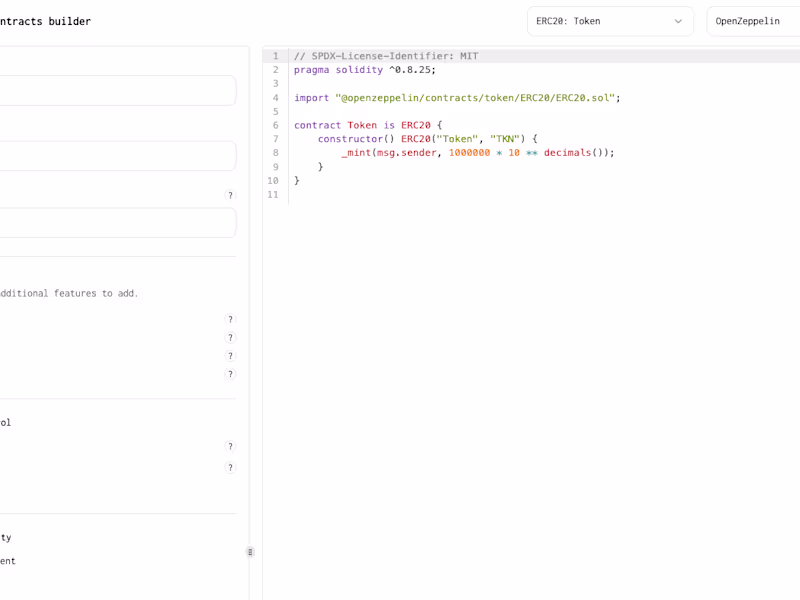Click 'decimals()' in the code
The image size is (800, 600).
tap(573, 153)
